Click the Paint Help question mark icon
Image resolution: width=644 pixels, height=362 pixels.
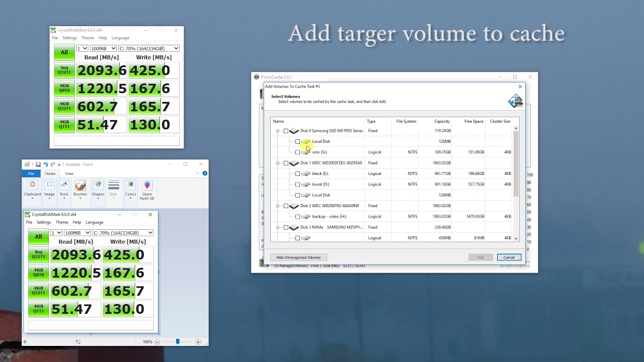tap(205, 173)
